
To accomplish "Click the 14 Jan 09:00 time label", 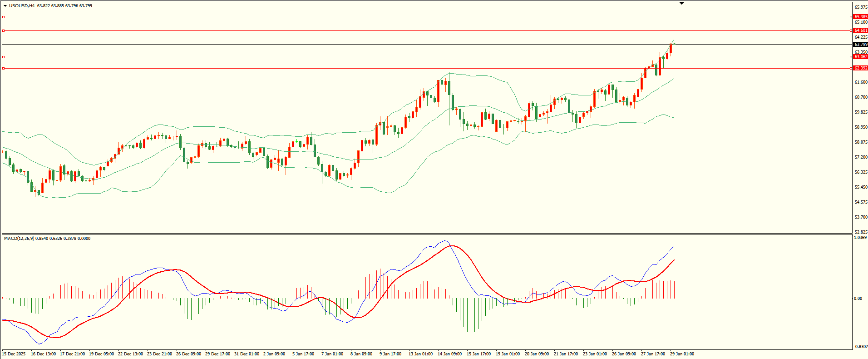I will (x=449, y=354).
